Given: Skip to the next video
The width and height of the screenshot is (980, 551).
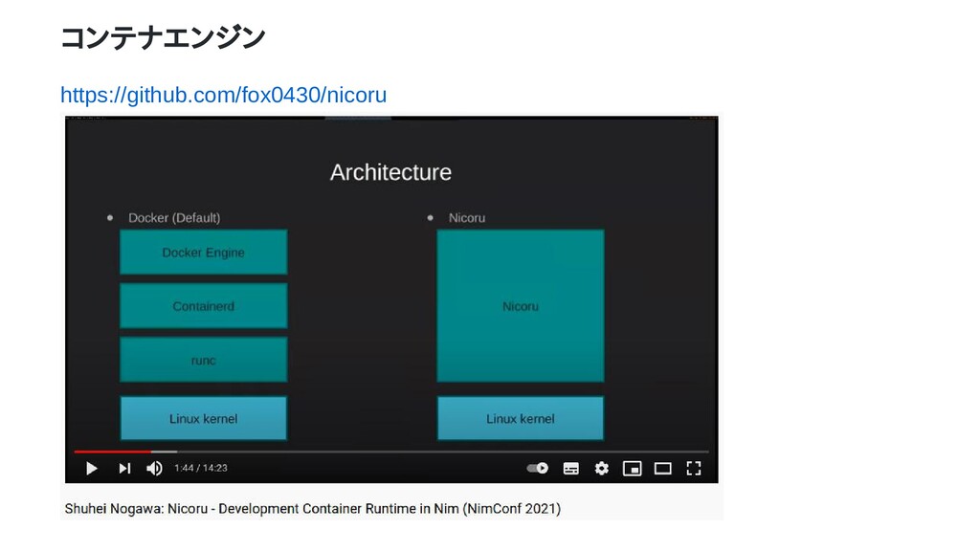Looking at the screenshot, I should (124, 468).
